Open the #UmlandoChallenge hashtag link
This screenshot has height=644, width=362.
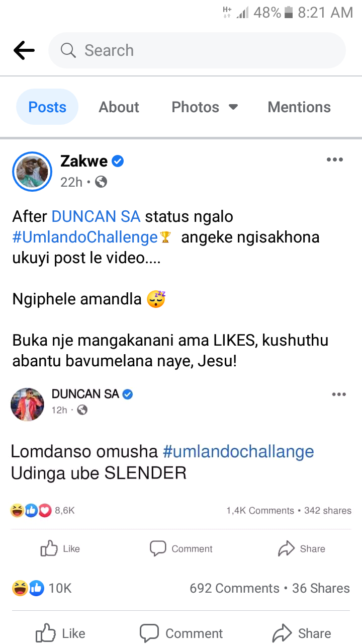[x=85, y=237]
